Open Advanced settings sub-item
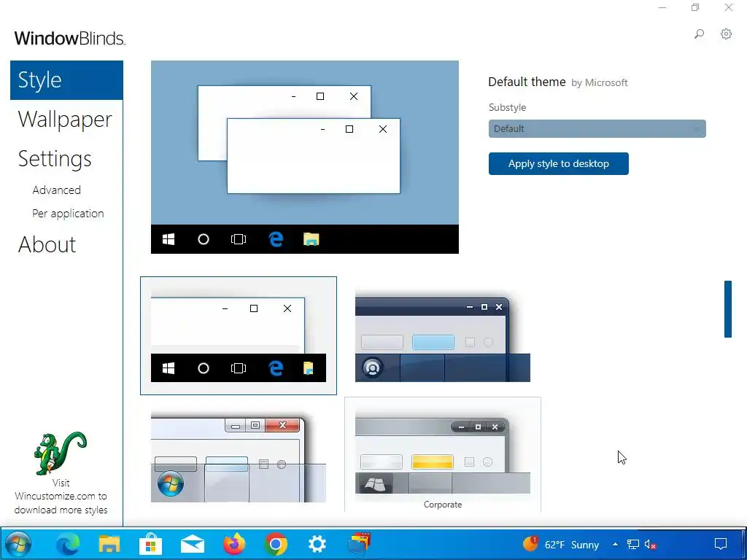Screen dimensions: 747x560 [x=57, y=190]
